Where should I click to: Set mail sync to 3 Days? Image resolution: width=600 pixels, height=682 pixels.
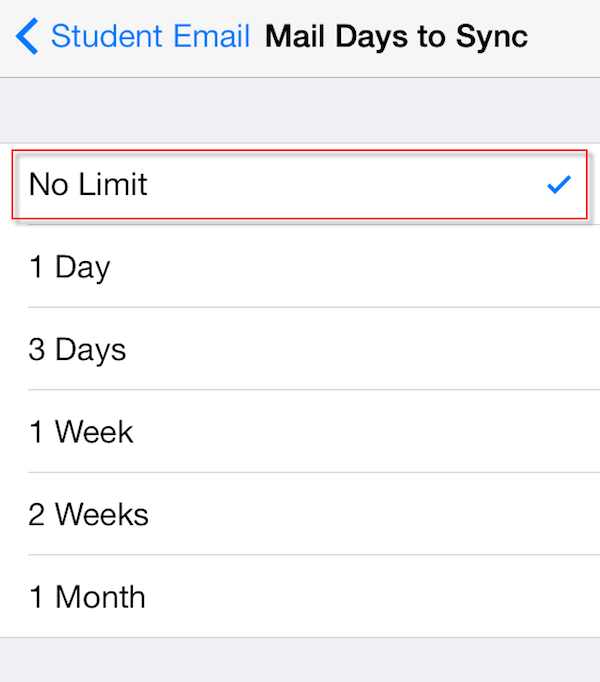click(78, 350)
